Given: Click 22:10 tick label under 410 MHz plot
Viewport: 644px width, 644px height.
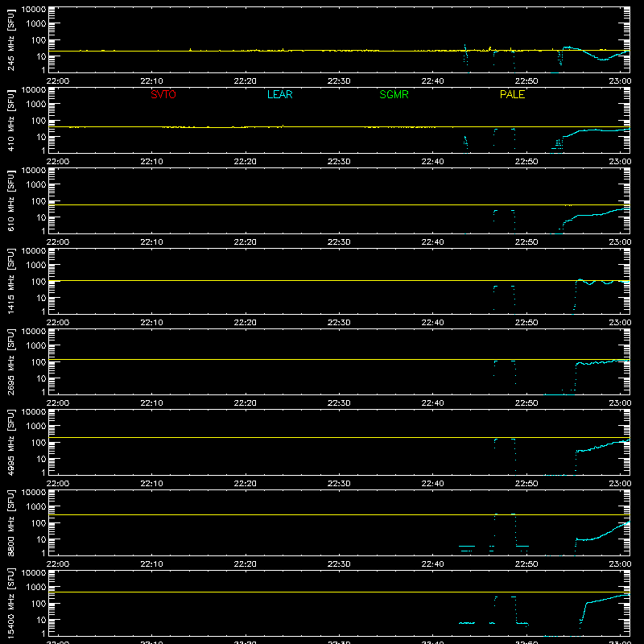Looking at the screenshot, I should pyautogui.click(x=151, y=162).
